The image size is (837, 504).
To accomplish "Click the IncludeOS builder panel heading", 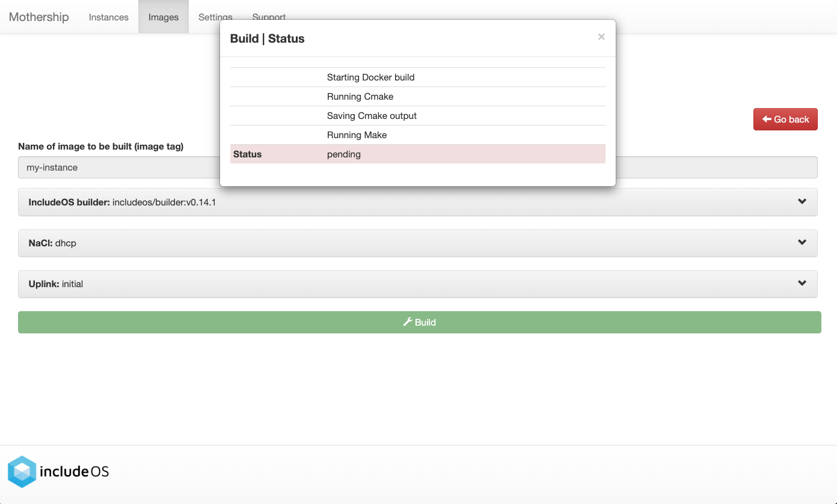I will pyautogui.click(x=418, y=202).
